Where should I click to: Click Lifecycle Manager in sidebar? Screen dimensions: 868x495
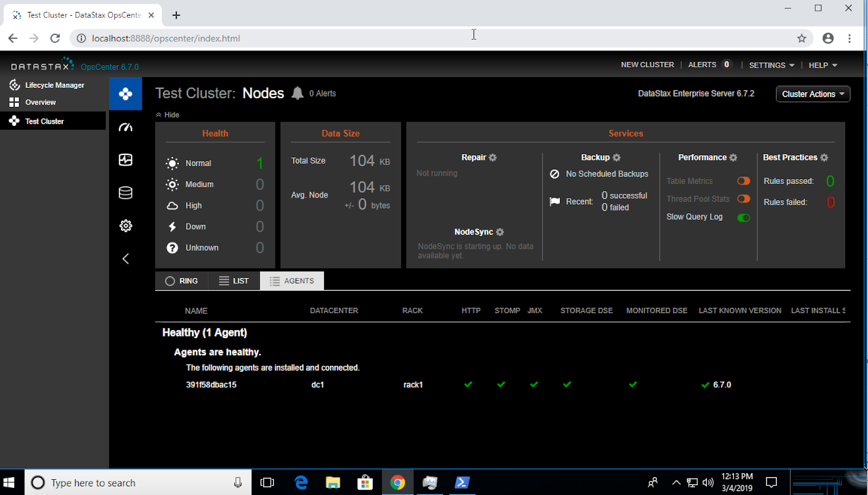tap(55, 85)
